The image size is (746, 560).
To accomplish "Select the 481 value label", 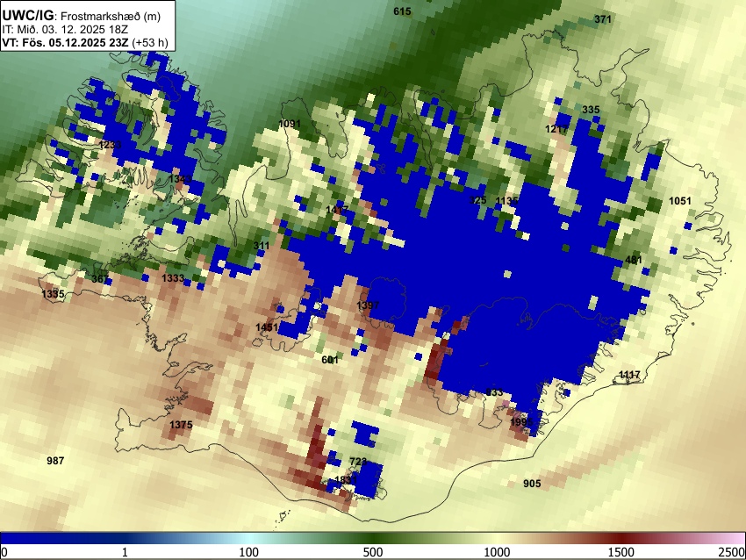I will (x=634, y=260).
